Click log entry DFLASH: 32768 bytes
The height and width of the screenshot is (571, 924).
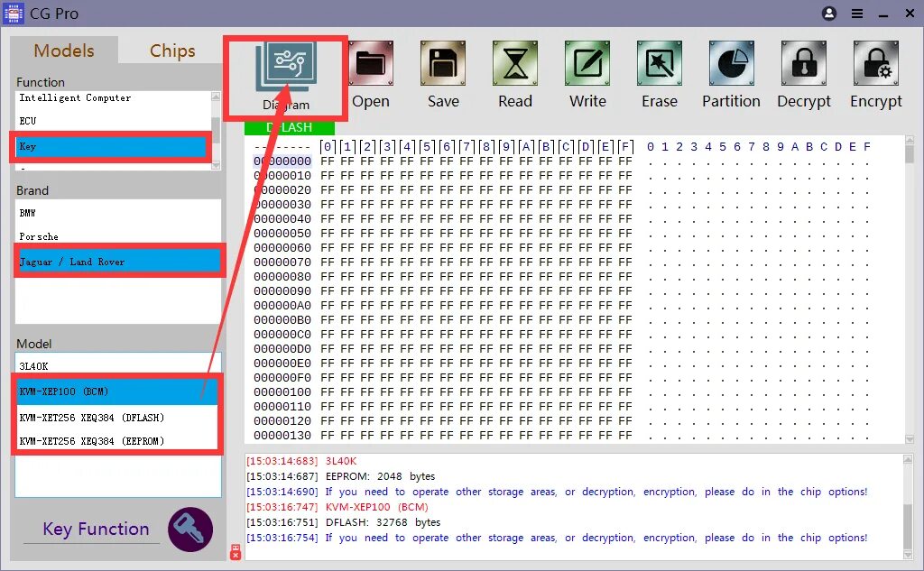click(x=383, y=522)
